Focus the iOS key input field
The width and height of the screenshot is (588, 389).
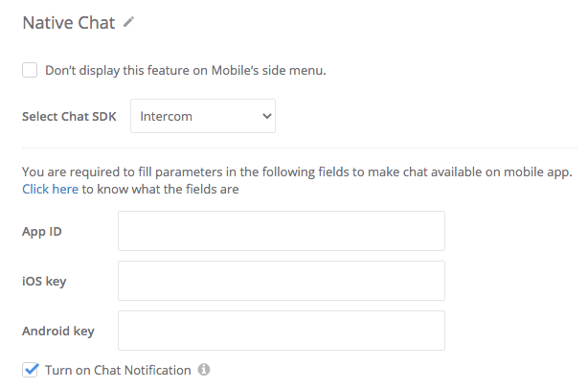(x=282, y=281)
